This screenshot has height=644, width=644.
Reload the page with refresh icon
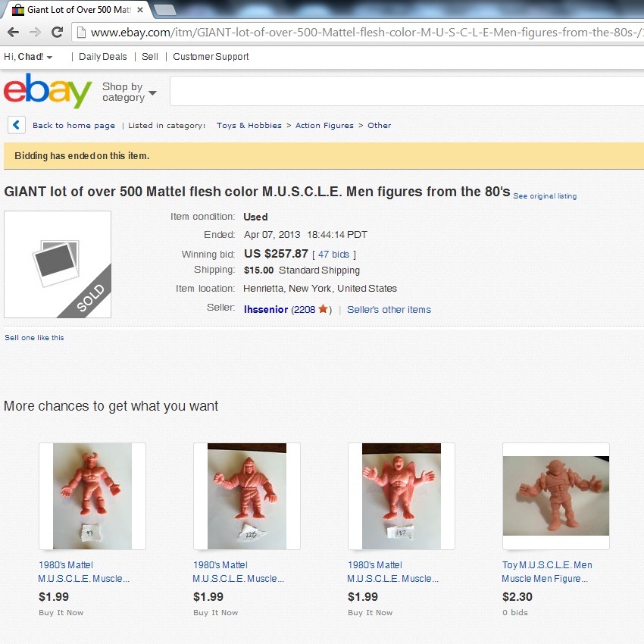pos(57,32)
